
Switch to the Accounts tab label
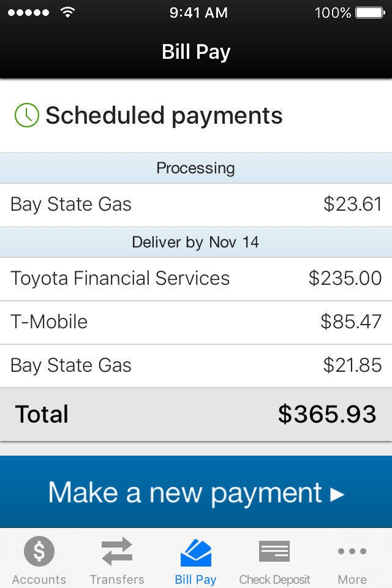click(x=39, y=579)
